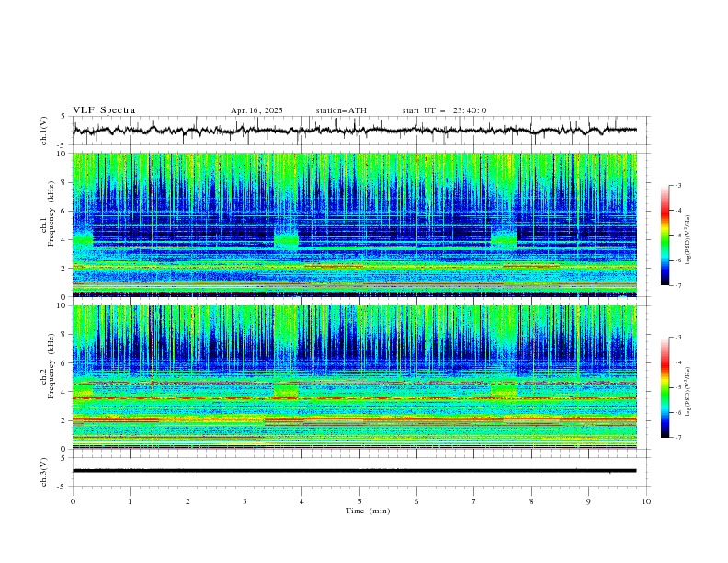This screenshot has width=728, height=563.
Task: Click time-axis tick label "1"
Action: click(x=130, y=501)
